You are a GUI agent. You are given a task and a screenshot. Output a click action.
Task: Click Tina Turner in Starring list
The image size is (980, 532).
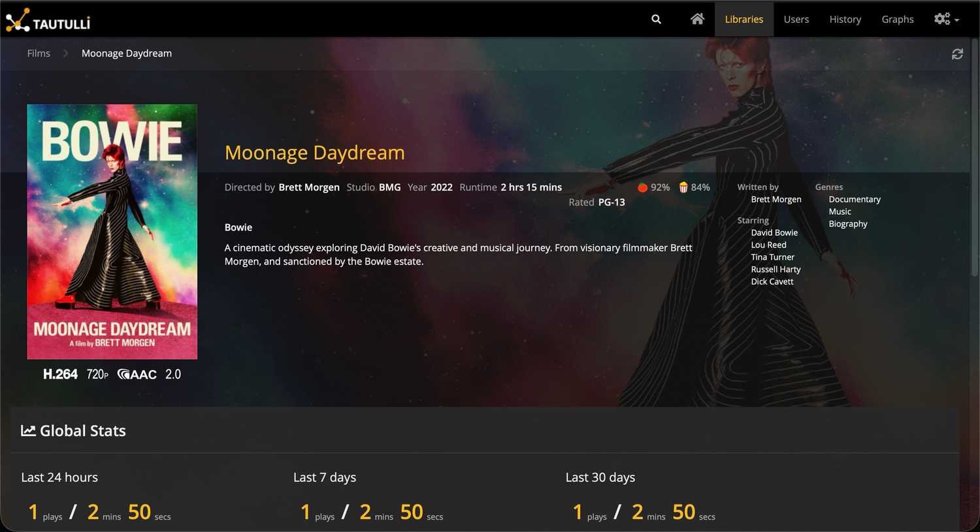(x=773, y=257)
